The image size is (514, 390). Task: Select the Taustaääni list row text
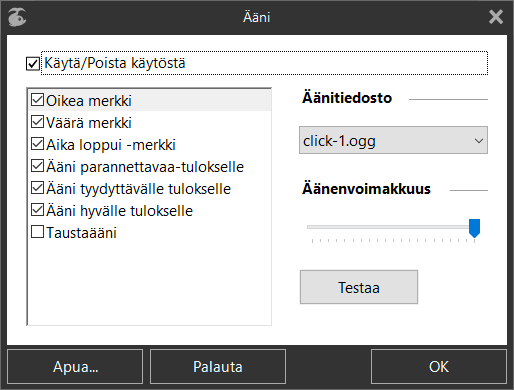pyautogui.click(x=81, y=233)
